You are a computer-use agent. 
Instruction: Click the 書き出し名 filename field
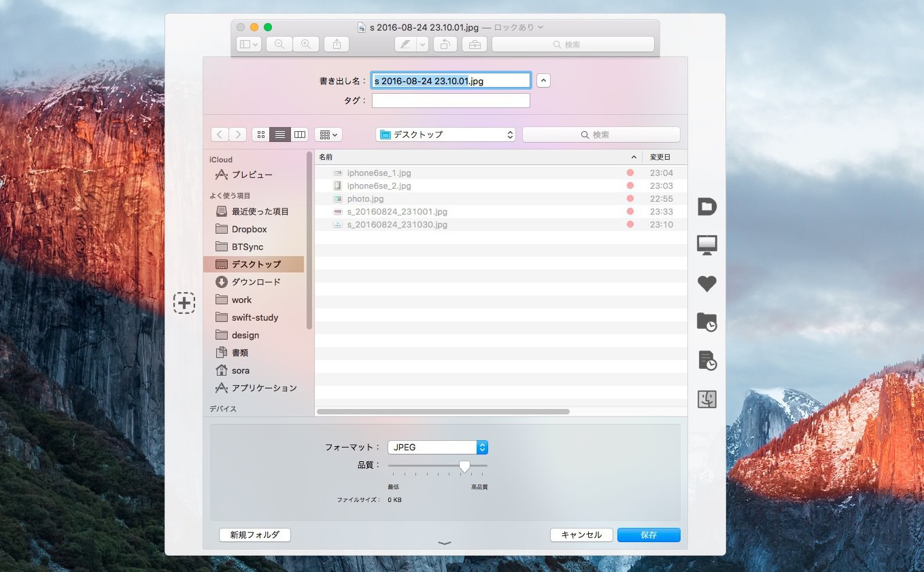pyautogui.click(x=451, y=80)
